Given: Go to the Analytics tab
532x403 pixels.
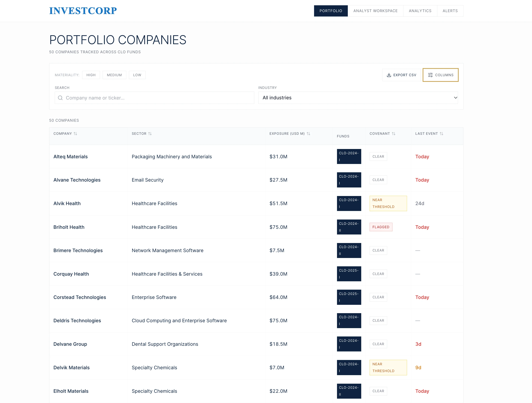Looking at the screenshot, I should 420,11.
